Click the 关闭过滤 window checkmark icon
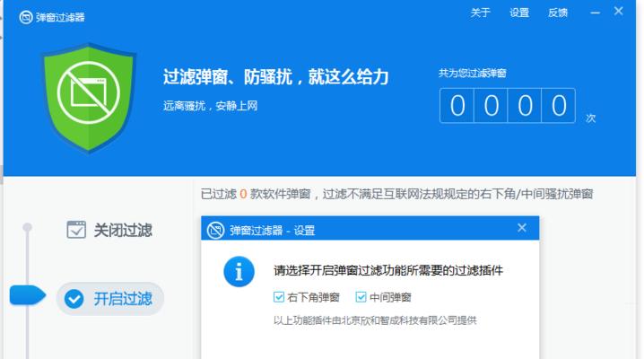This screenshot has width=644, height=359. 76,230
